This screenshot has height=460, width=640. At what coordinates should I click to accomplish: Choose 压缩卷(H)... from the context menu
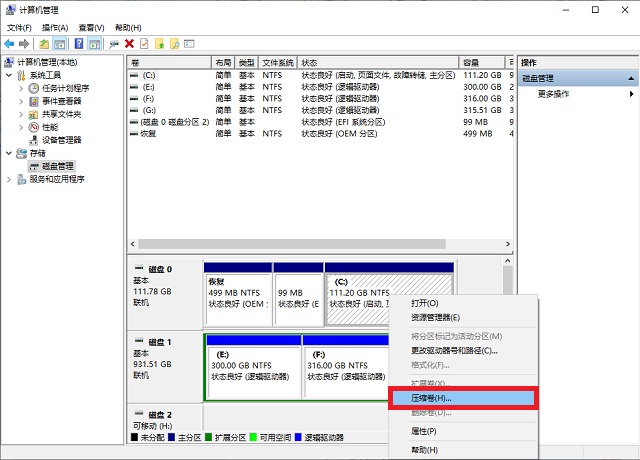432,398
